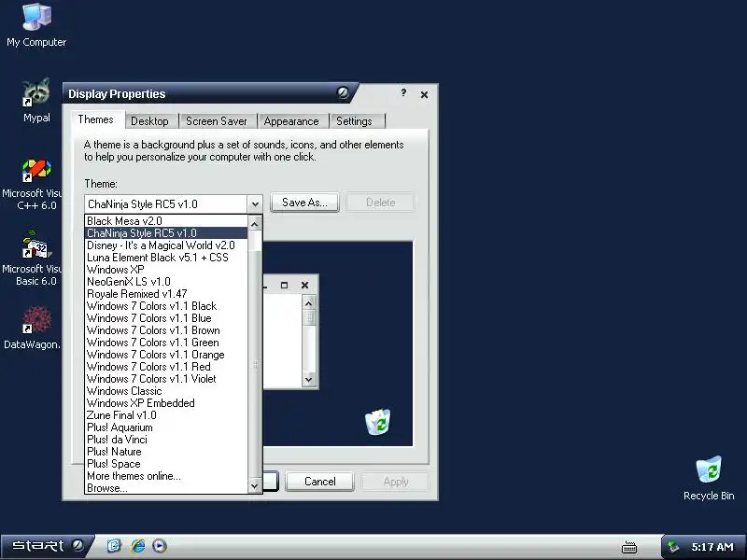Screen dimensions: 747x560
Task: Click the Recycle Bin in the theme preview
Action: tap(378, 422)
